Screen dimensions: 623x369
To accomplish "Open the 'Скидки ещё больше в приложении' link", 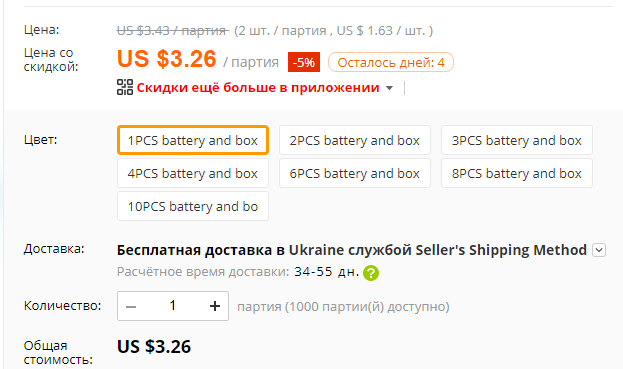I will tap(258, 87).
